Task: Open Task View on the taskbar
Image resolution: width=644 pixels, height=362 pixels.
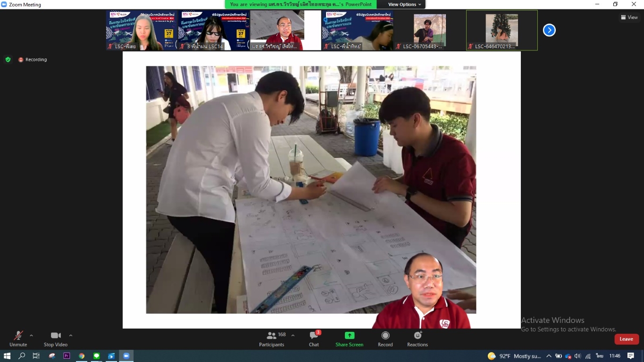Action: pos(36,356)
